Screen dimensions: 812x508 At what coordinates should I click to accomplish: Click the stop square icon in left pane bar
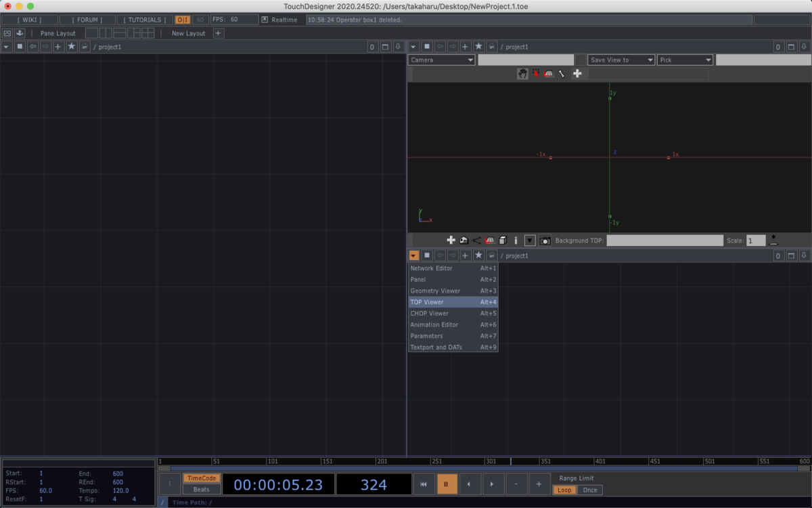point(20,47)
